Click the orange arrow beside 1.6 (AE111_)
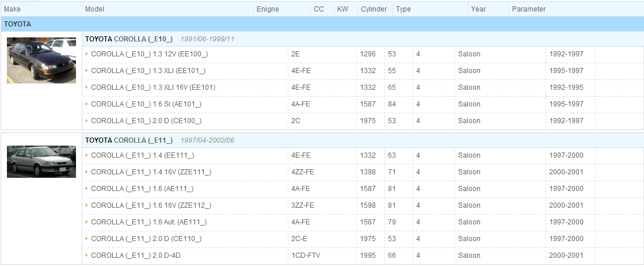 [x=87, y=189]
